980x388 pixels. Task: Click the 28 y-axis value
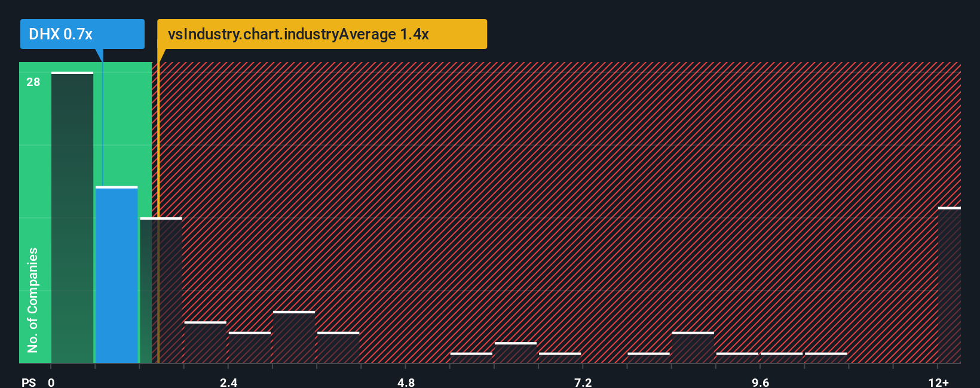point(33,82)
